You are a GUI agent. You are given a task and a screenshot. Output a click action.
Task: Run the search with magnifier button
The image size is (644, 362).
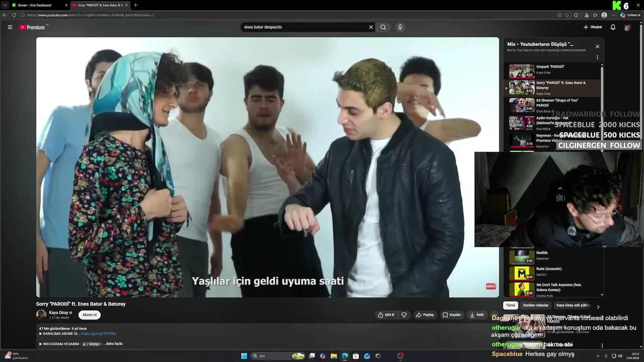(x=383, y=27)
